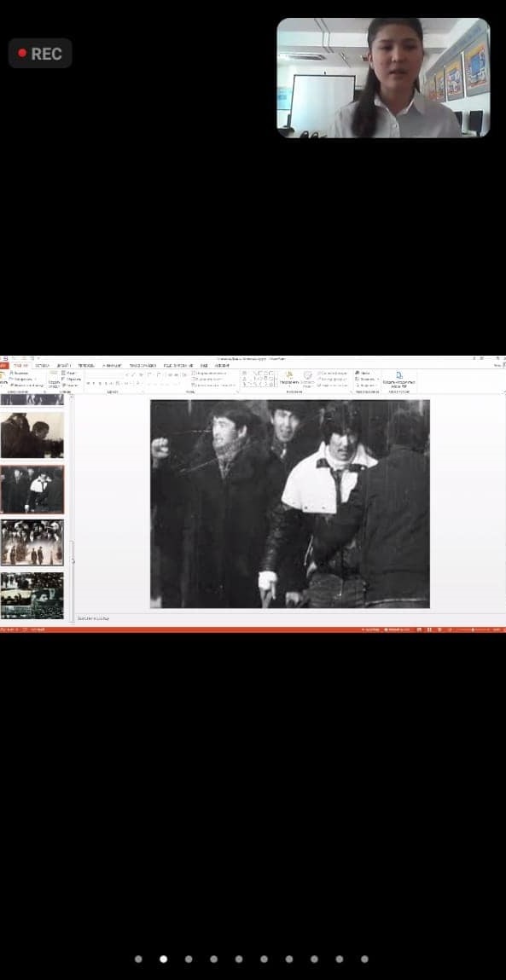This screenshot has height=980, width=506.
Task: Click the Quick Styles icon
Action: point(307,379)
